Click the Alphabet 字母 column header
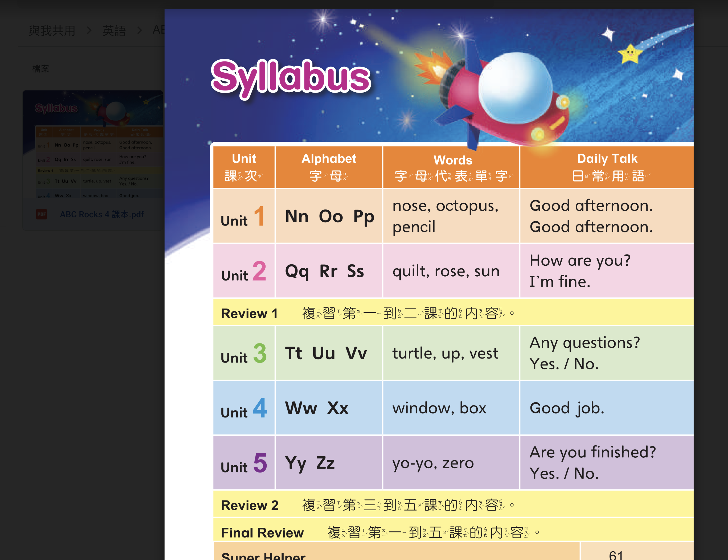Viewport: 728px width, 560px height. tap(329, 167)
